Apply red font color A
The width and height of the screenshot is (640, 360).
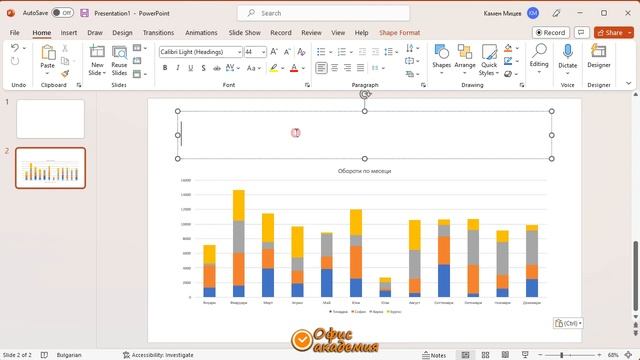[294, 68]
